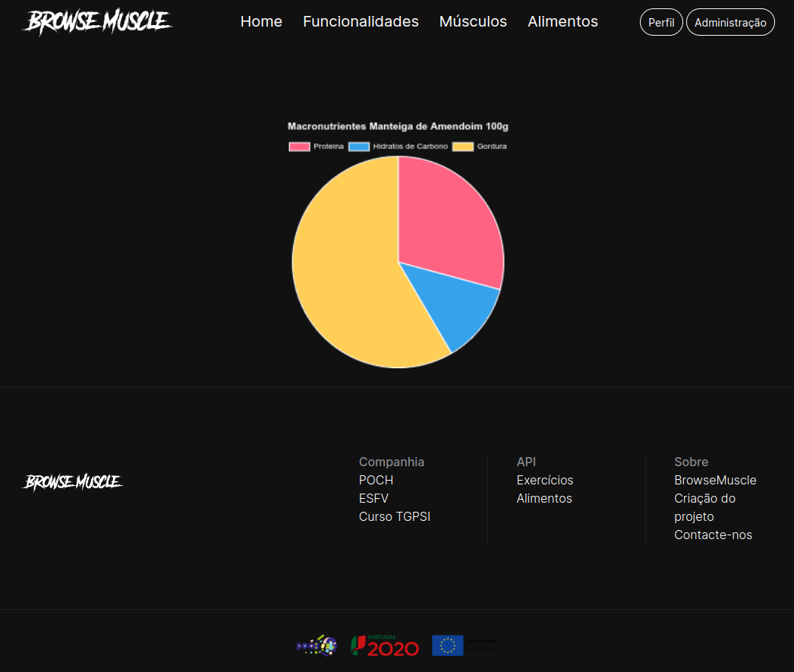794x672 pixels.
Task: Navigate to Músculos in the top nav
Action: tap(473, 22)
